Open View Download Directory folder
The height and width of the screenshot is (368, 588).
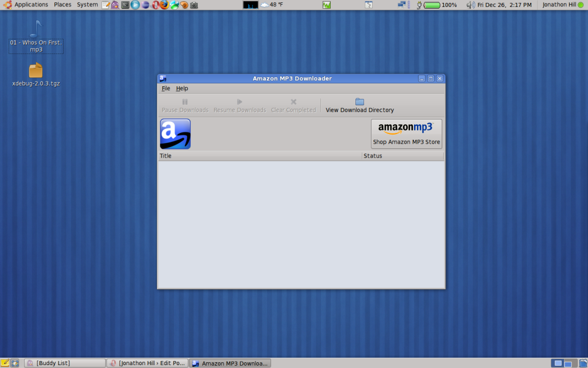[359, 106]
